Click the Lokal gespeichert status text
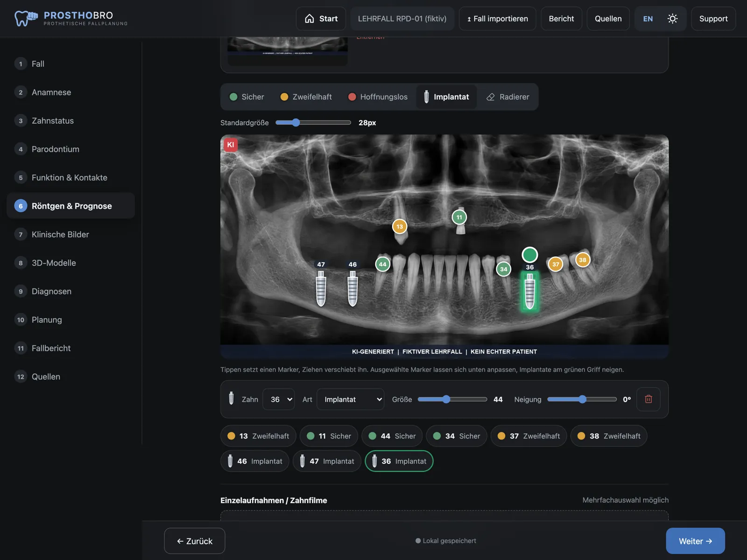 click(449, 541)
